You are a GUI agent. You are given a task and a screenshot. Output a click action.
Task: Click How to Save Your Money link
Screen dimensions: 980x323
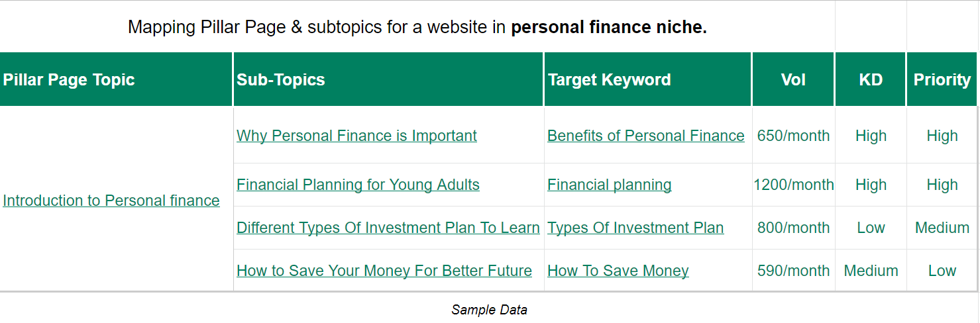point(384,271)
